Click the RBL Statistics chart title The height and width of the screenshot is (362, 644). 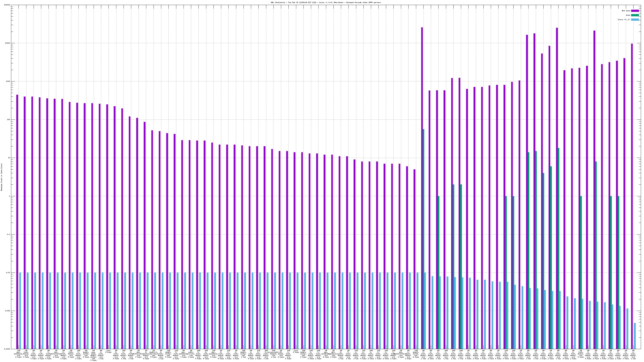[325, 2]
